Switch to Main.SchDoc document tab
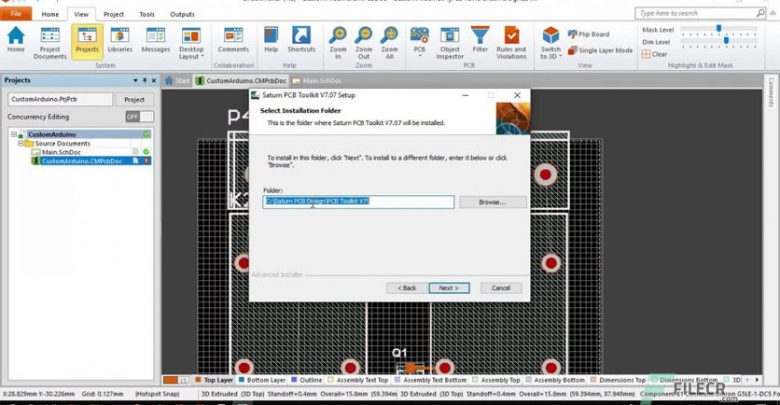780x405 pixels. coord(317,81)
